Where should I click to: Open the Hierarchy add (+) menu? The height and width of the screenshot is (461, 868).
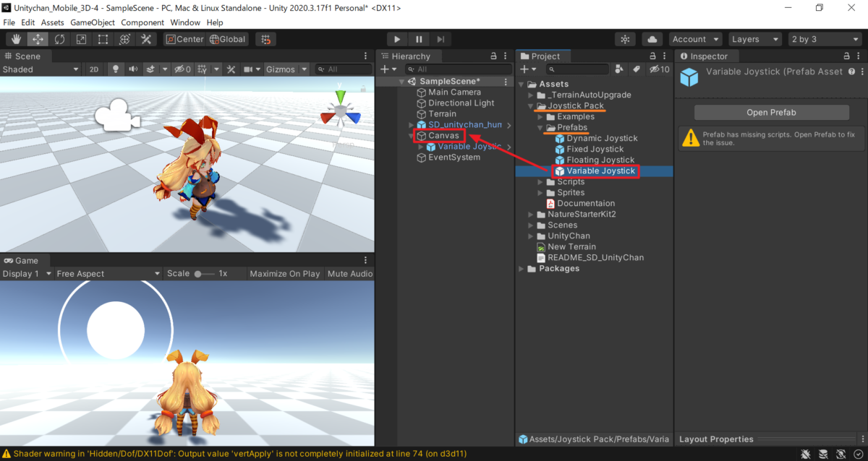(388, 69)
